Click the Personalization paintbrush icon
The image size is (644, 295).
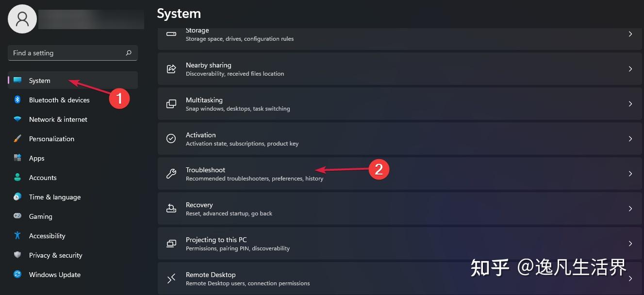(x=17, y=139)
